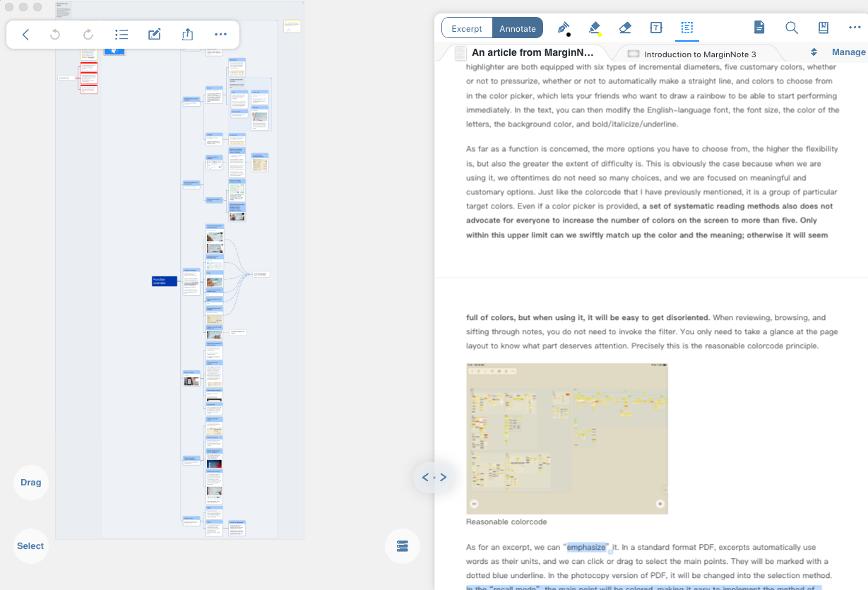This screenshot has width=868, height=590.
Task: Select the yellow highlighter tool
Action: click(594, 28)
